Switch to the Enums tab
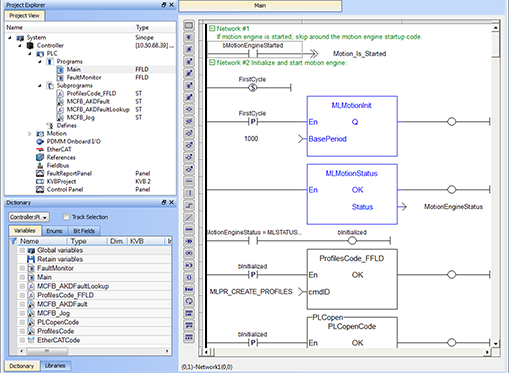The height and width of the screenshot is (373, 509). (x=54, y=231)
